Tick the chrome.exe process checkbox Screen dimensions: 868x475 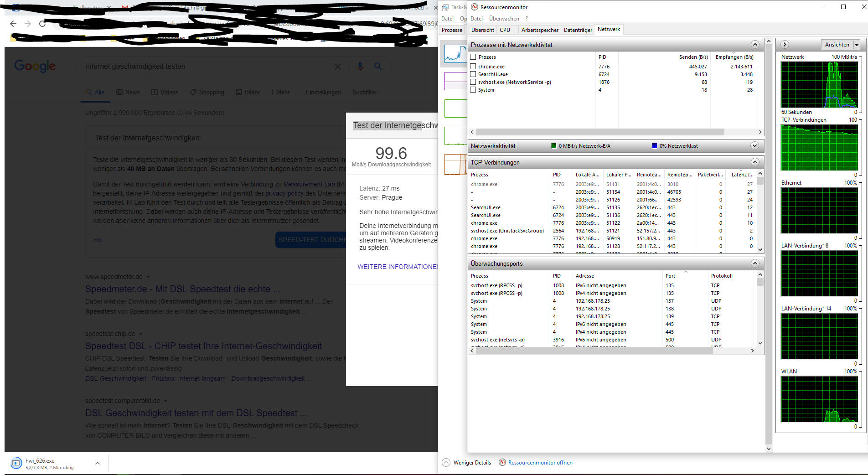[x=473, y=67]
